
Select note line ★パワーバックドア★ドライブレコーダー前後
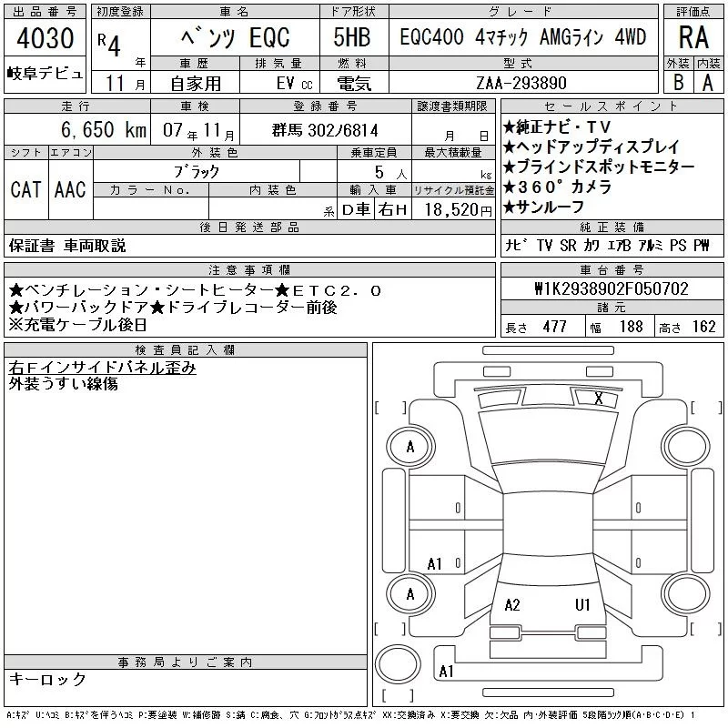173,308
